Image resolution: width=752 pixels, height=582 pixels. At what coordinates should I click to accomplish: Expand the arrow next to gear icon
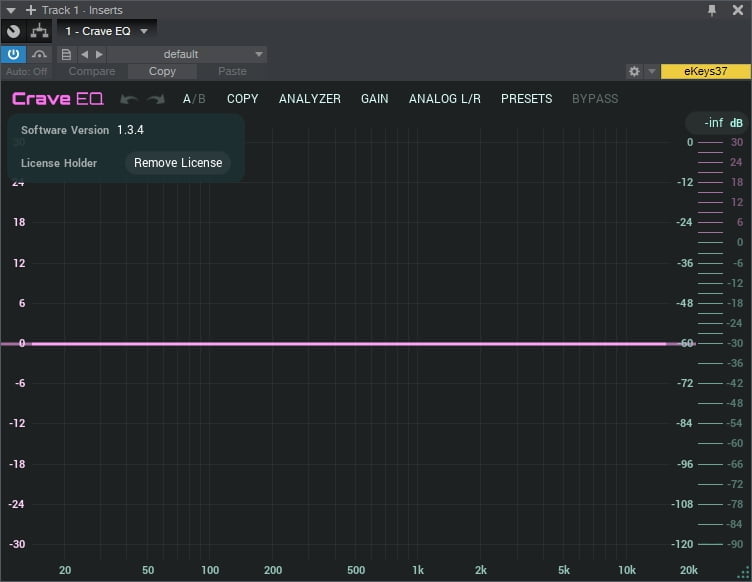pyautogui.click(x=651, y=71)
